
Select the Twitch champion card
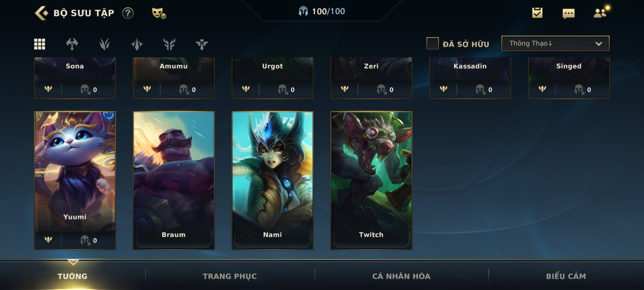tap(371, 180)
